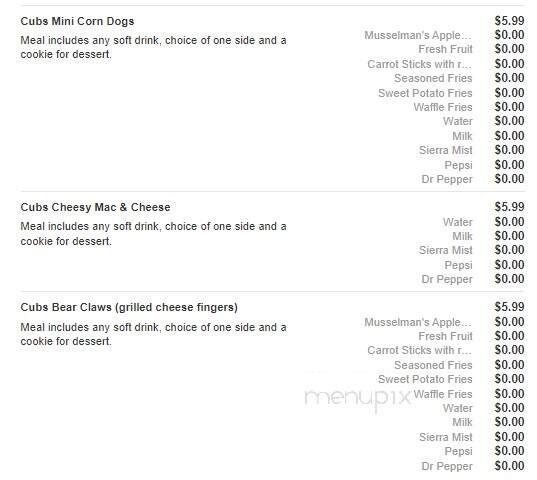This screenshot has height=480, width=537.
Task: Pick Pepsi under Cubs Cheesy Mac & Cheese
Action: pyautogui.click(x=458, y=265)
